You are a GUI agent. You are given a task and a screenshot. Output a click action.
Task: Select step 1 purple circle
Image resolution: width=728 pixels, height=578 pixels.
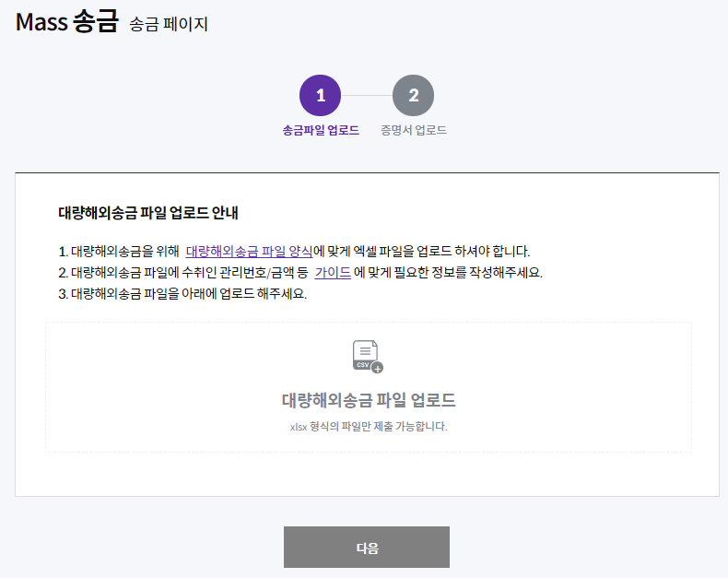coord(321,95)
